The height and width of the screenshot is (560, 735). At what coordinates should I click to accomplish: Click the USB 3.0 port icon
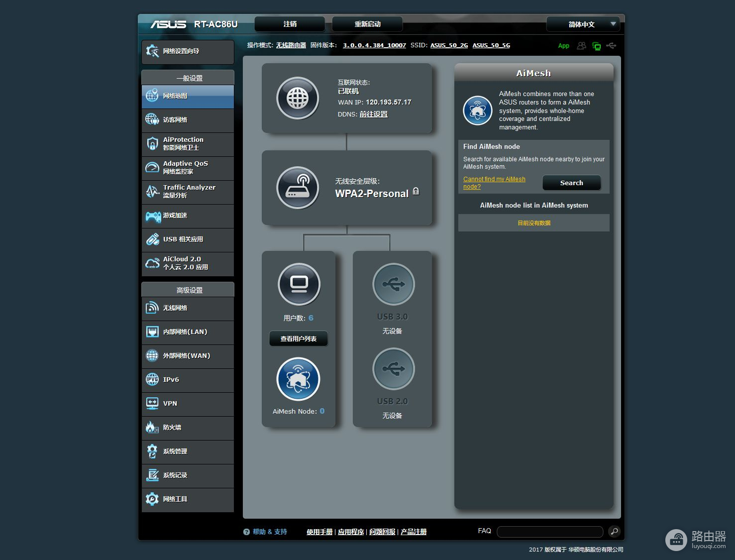[x=393, y=284]
